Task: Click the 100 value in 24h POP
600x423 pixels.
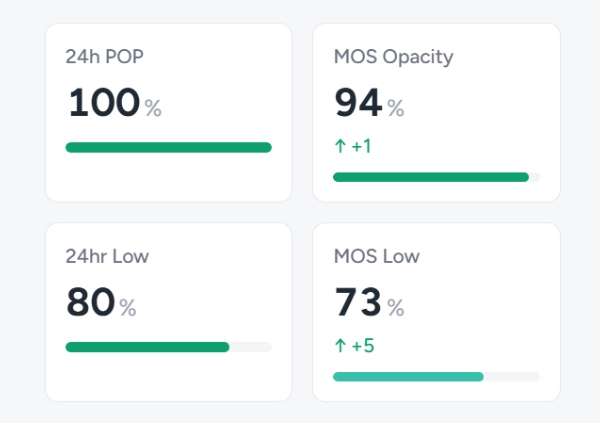Action: click(103, 103)
